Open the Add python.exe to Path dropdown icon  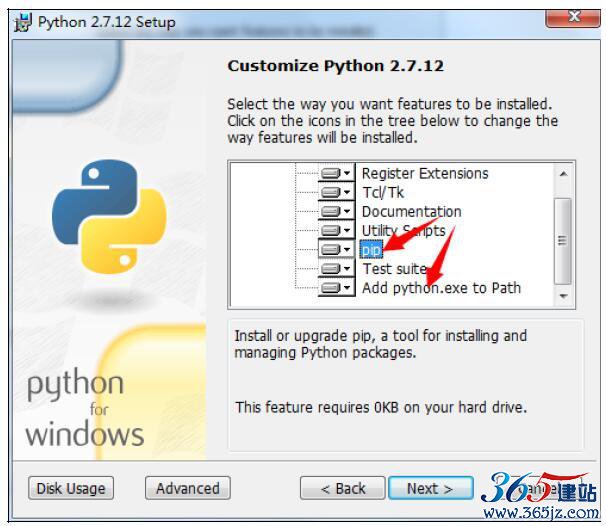pos(336,288)
